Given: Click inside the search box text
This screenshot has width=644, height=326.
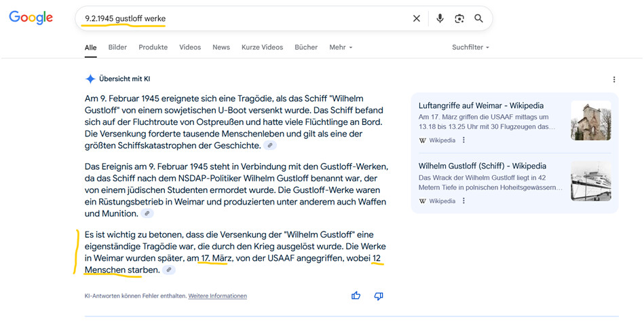Looking at the screenshot, I should [x=126, y=18].
